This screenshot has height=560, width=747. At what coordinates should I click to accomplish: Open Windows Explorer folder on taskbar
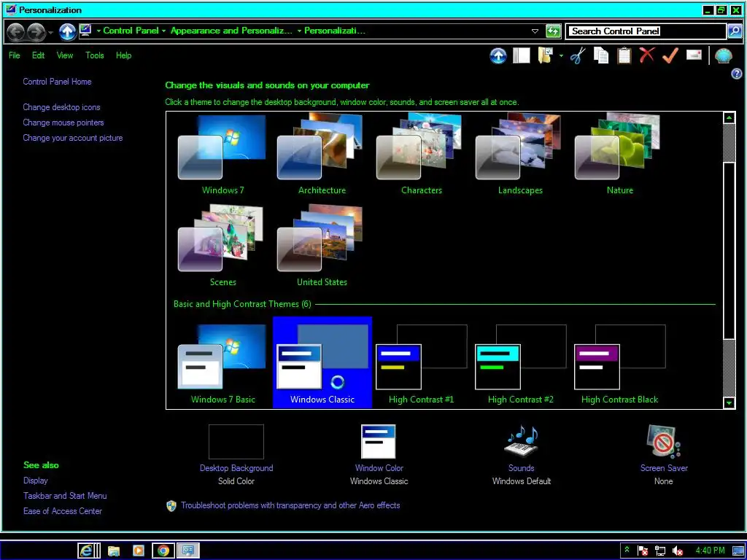pos(113,551)
